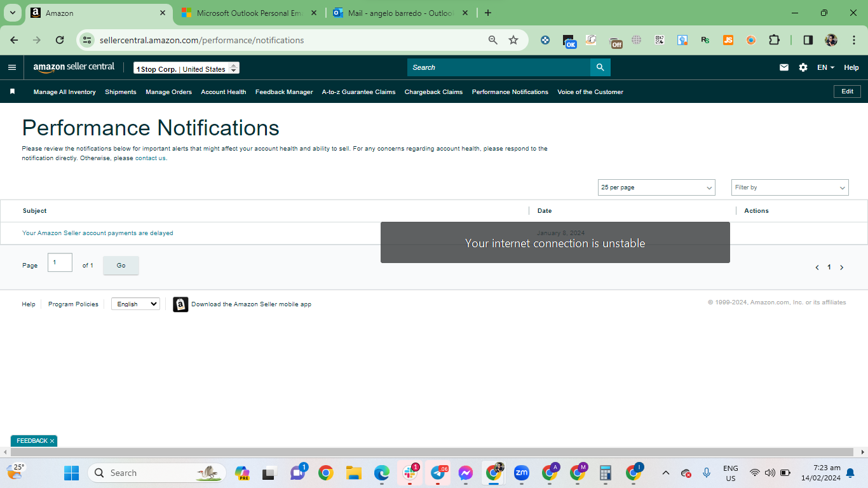This screenshot has width=868, height=488.
Task: Open the Shipments menu item
Action: [x=121, y=92]
